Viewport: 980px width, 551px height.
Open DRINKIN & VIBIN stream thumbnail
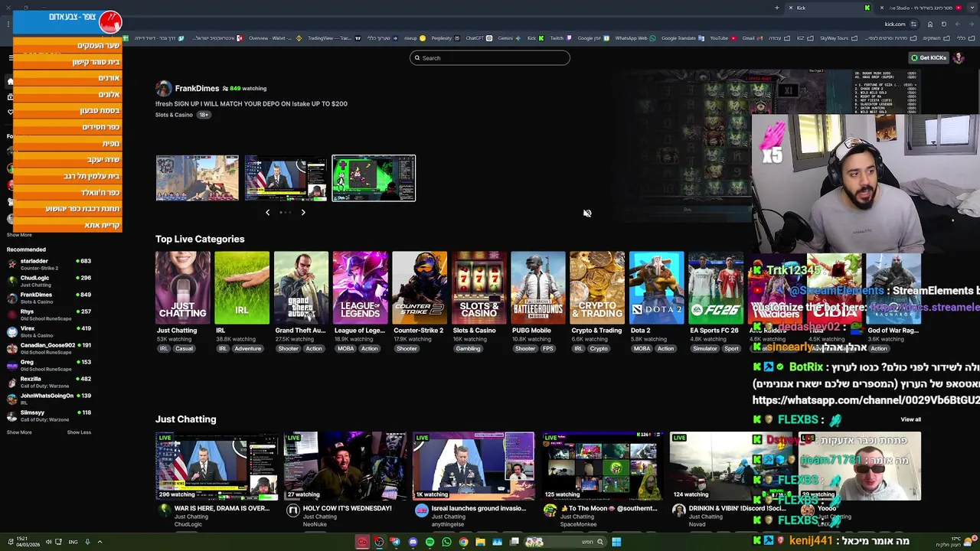pos(730,466)
